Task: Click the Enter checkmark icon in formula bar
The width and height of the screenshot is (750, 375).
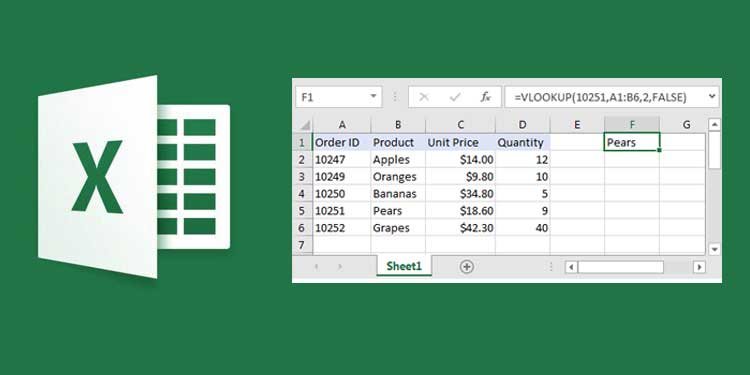Action: (x=454, y=98)
